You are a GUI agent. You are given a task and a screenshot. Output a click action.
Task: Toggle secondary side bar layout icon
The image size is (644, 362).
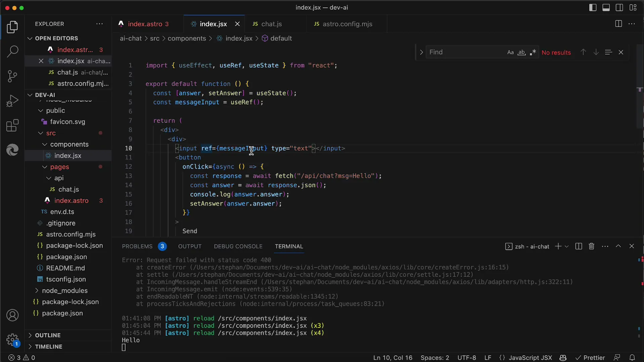[619, 7]
